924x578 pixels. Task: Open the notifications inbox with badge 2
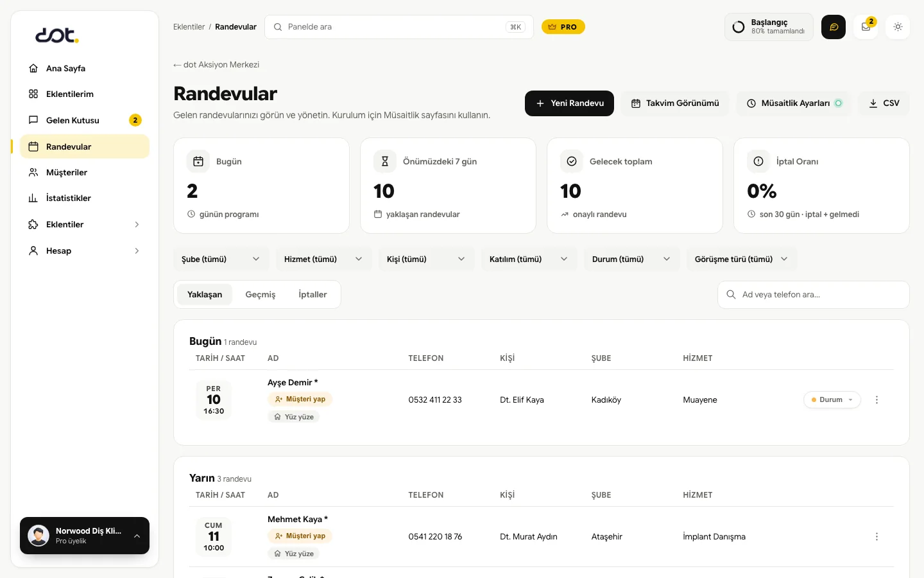click(866, 27)
